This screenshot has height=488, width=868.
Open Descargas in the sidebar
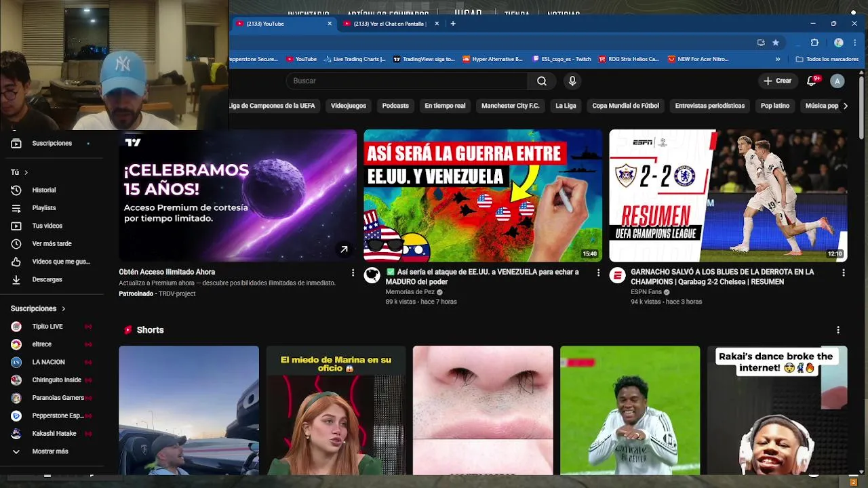(47, 279)
